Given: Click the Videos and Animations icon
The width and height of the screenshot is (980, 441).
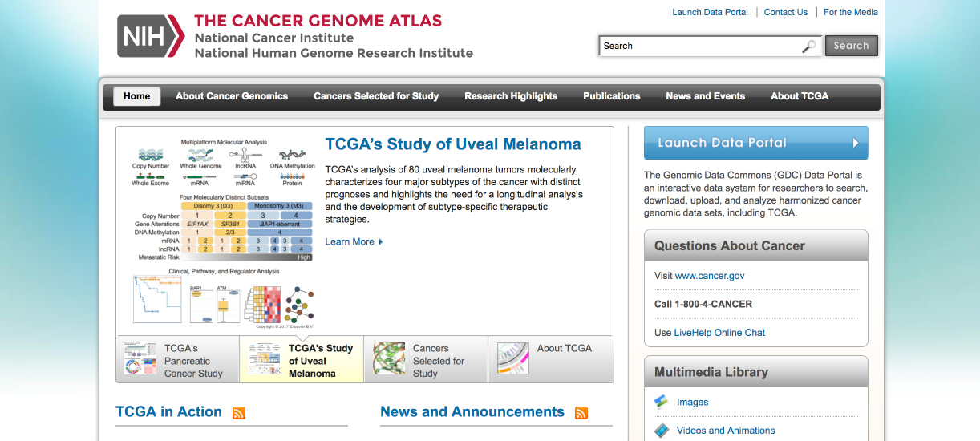Looking at the screenshot, I should [x=662, y=431].
